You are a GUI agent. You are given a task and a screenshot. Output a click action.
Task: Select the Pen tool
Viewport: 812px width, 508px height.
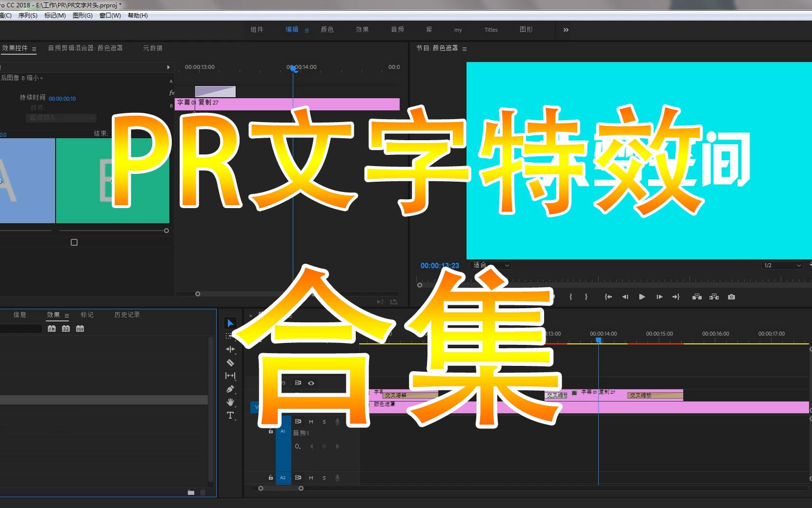point(230,389)
